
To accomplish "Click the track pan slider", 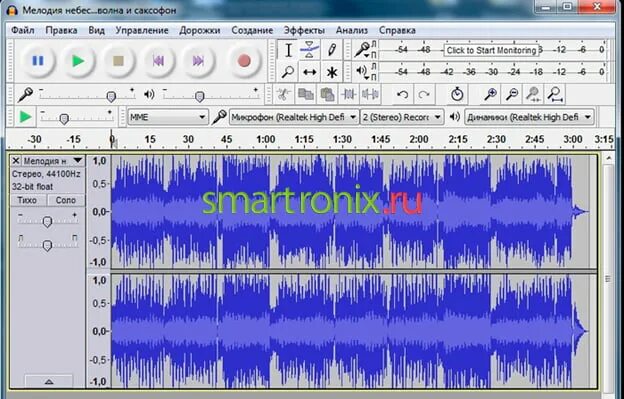I will point(47,244).
